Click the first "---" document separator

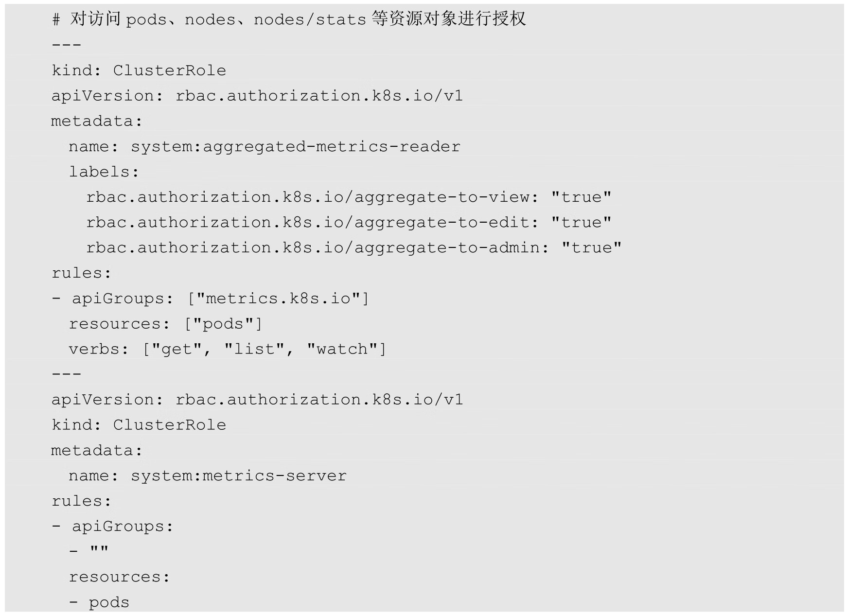click(x=67, y=45)
